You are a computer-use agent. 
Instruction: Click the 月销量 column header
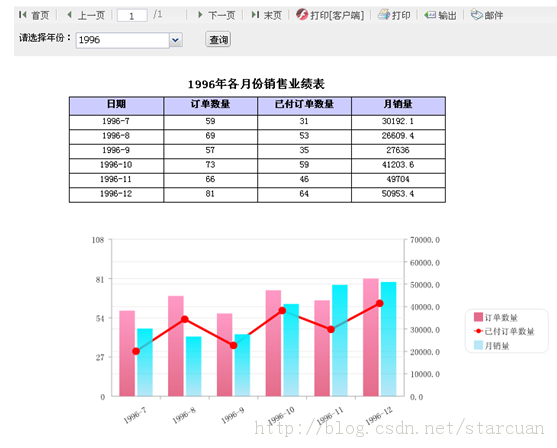click(x=398, y=106)
